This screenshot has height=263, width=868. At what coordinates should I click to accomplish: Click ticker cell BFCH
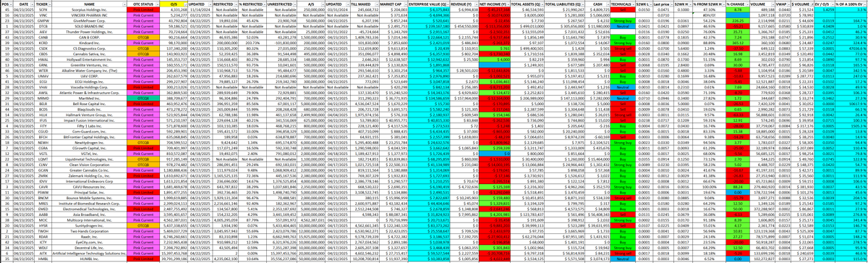click(43, 138)
